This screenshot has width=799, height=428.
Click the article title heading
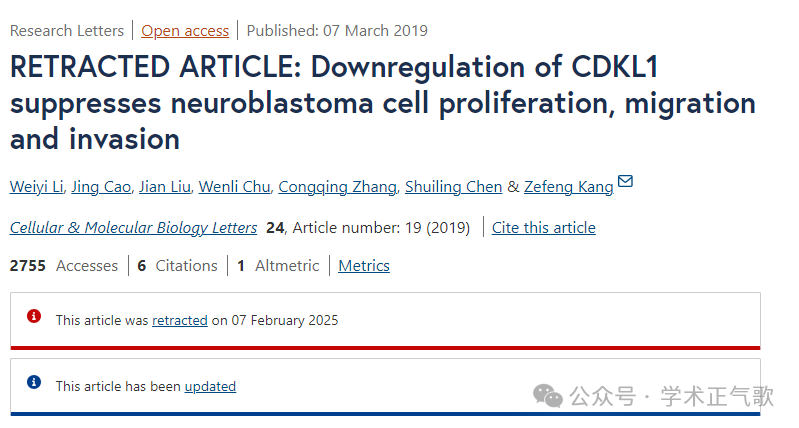(382, 103)
